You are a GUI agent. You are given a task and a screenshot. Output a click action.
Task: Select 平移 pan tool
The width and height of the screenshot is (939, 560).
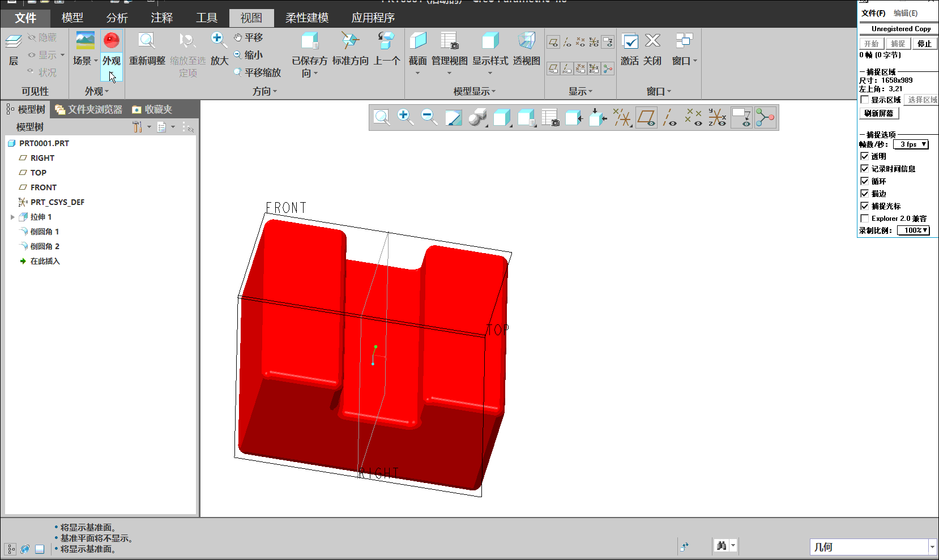(x=249, y=37)
